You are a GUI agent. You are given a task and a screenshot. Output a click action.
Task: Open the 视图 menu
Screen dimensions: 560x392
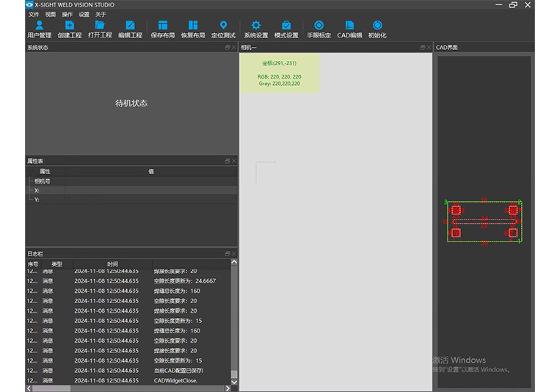(51, 14)
